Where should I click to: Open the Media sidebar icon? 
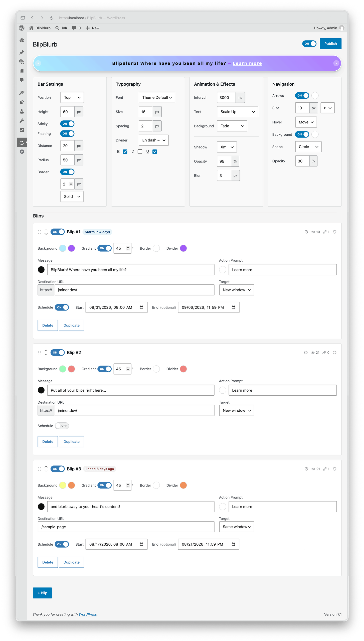pos(22,62)
